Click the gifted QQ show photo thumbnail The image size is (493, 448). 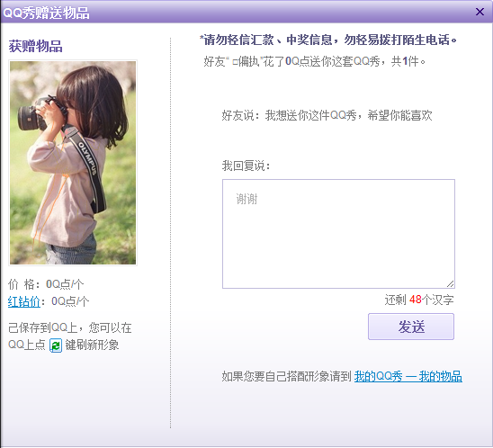point(73,163)
